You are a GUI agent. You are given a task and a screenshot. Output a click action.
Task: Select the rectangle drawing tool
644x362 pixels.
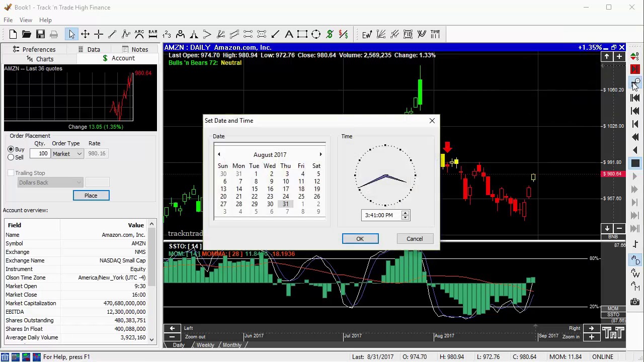[302, 34]
